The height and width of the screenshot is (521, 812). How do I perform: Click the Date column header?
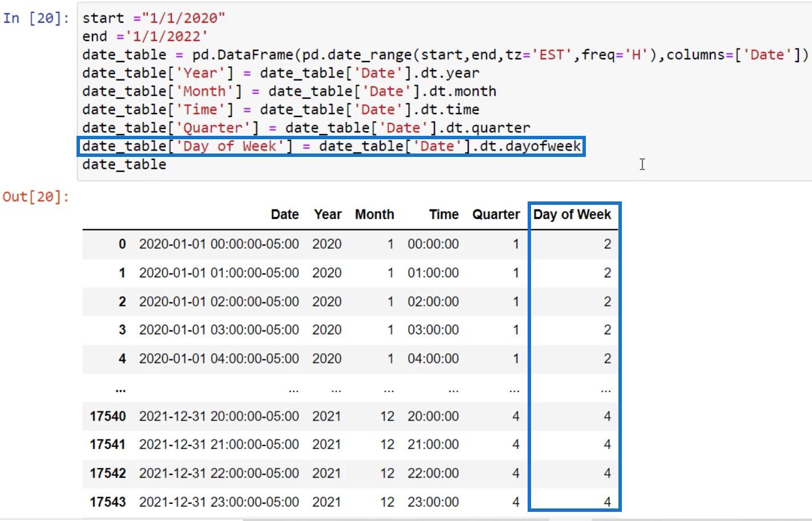[x=285, y=215]
